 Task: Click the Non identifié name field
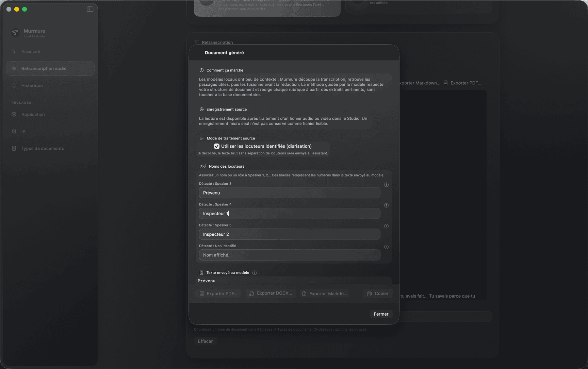(290, 255)
